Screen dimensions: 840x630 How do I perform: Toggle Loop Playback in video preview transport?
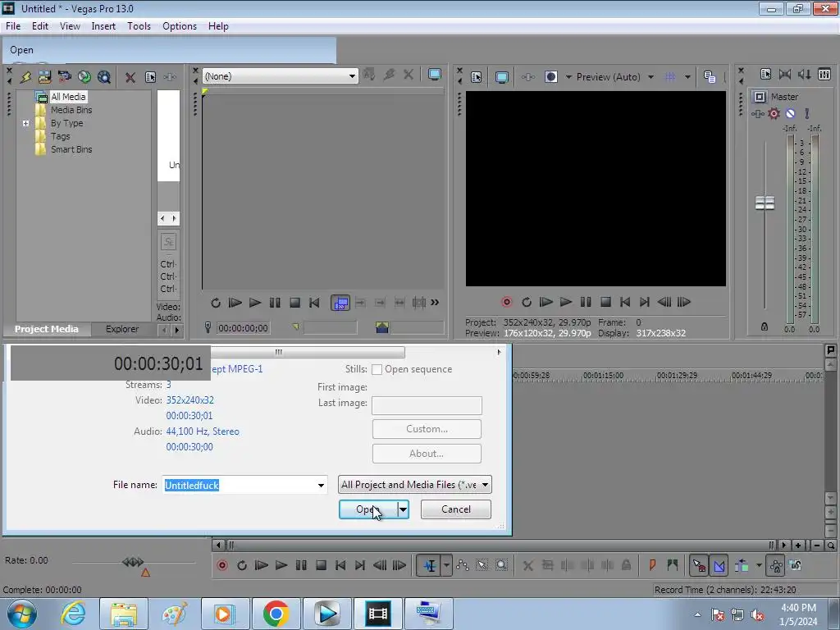point(527,302)
